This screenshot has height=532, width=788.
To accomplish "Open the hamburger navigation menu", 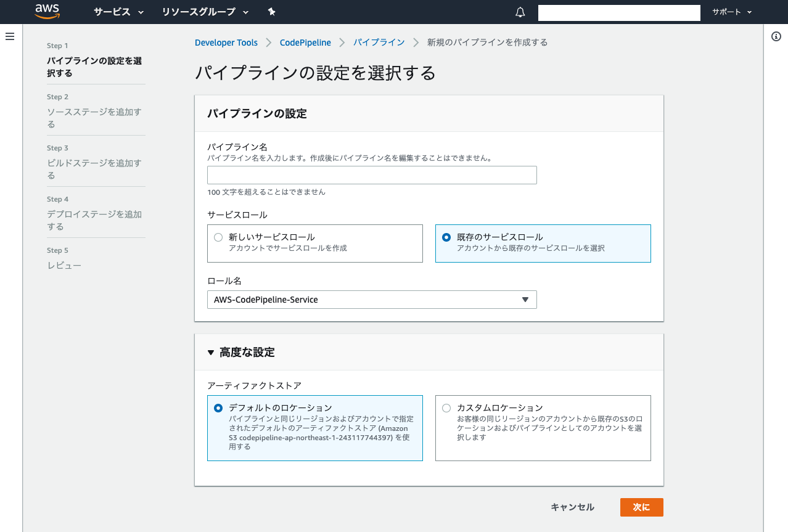I will [9, 36].
